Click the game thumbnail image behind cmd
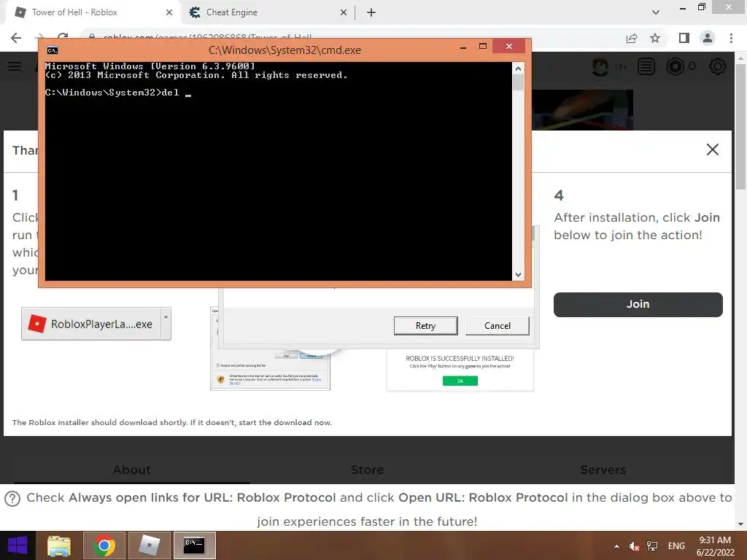747x560 pixels. pos(582,110)
